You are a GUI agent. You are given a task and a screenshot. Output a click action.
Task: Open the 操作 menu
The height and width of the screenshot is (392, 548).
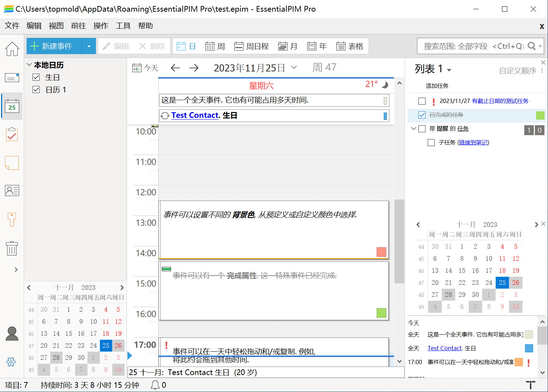click(x=101, y=26)
